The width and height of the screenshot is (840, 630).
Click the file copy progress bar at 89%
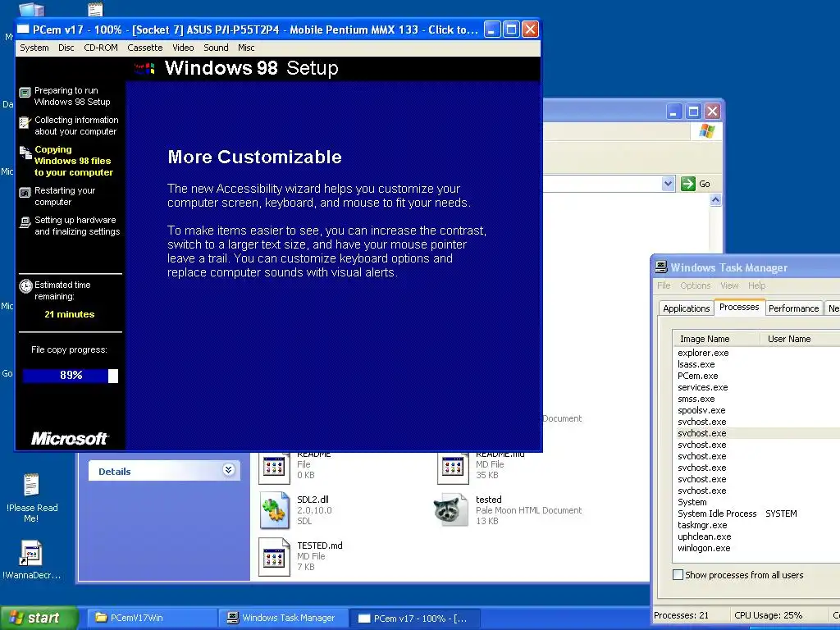(x=71, y=376)
